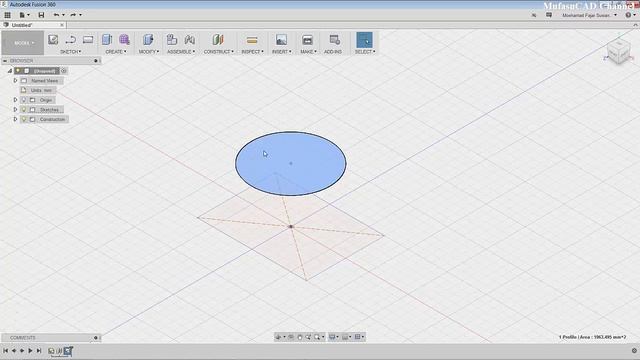The width and height of the screenshot is (640, 360).
Task: Click the Orbit navigation icon
Action: (279, 337)
